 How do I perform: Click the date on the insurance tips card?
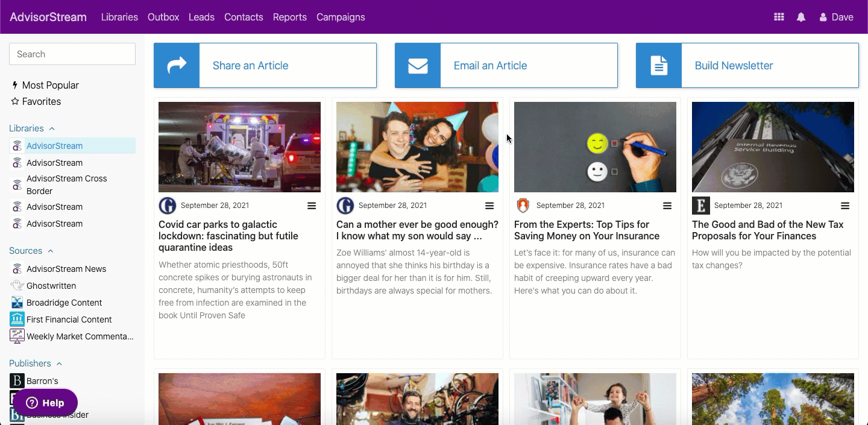click(x=570, y=206)
